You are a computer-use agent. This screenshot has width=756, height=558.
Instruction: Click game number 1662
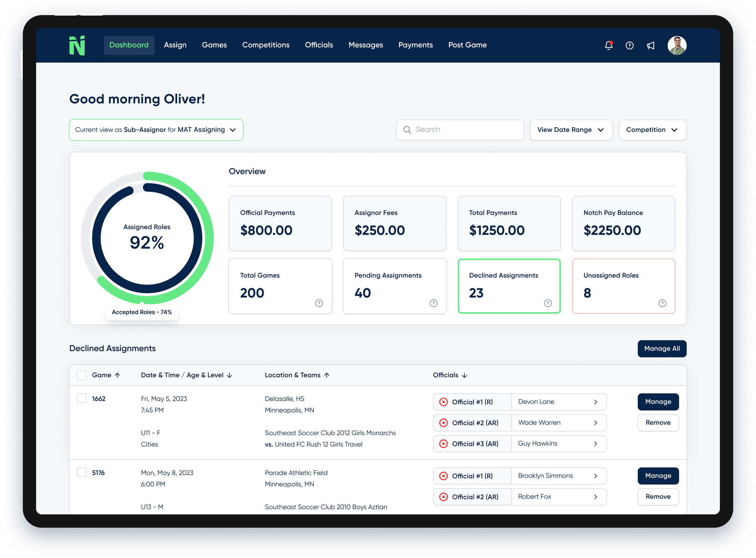pos(99,399)
